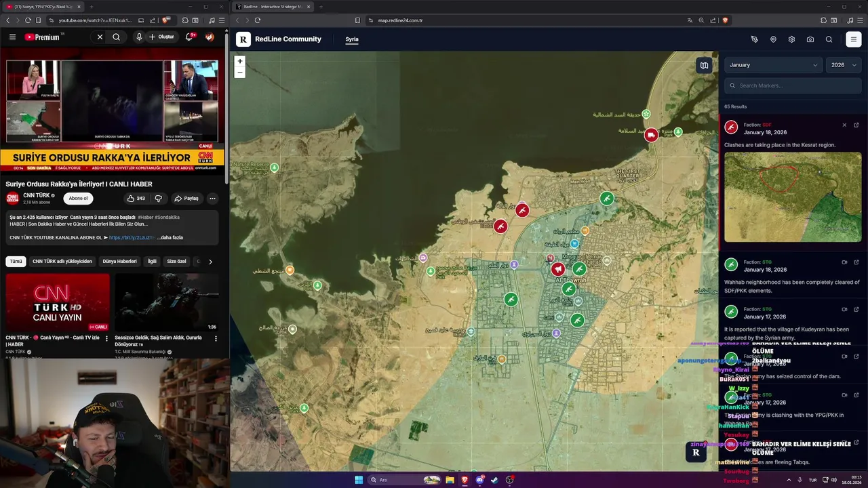Select the Size özel filter chip

coord(176,262)
